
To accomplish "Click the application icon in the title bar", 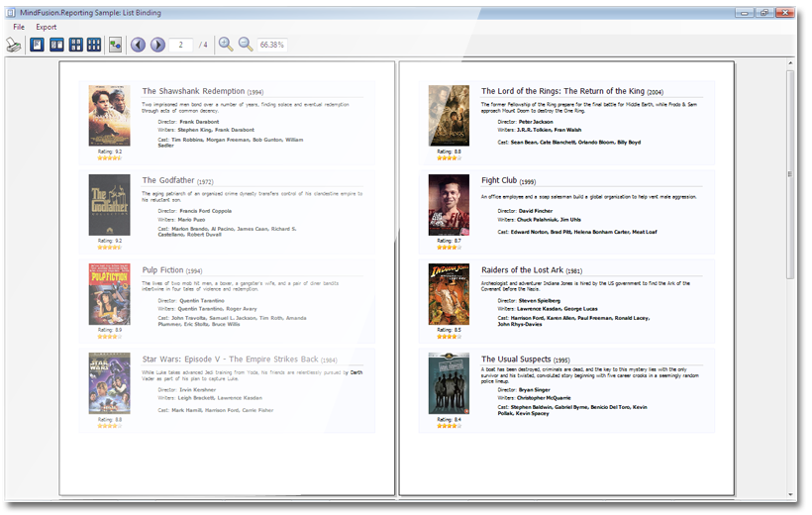I will point(11,13).
